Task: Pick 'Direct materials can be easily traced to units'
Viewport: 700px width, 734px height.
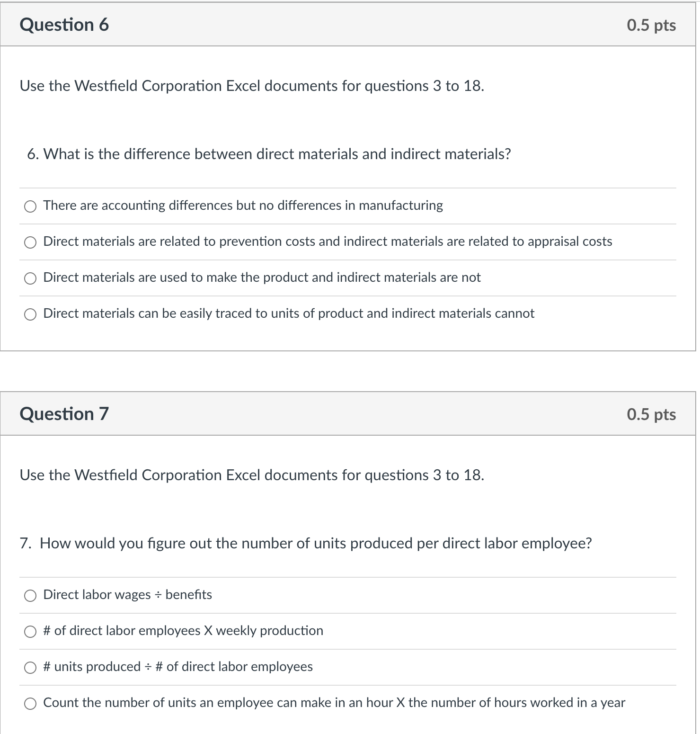Action: [x=30, y=313]
